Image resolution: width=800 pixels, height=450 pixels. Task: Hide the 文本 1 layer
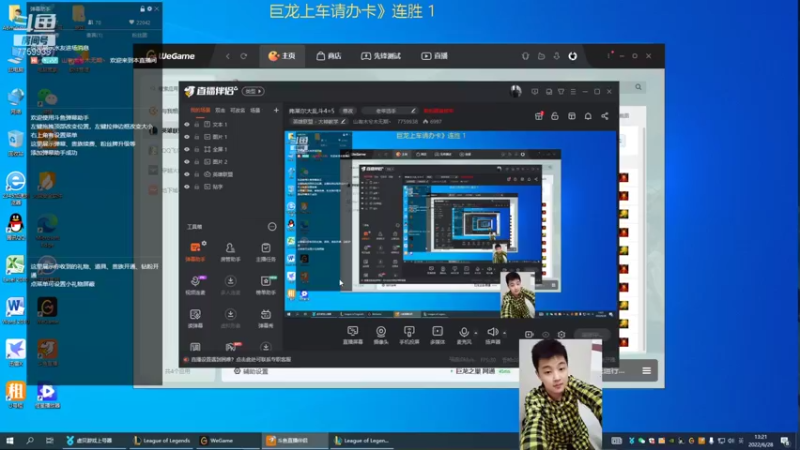[x=187, y=124]
